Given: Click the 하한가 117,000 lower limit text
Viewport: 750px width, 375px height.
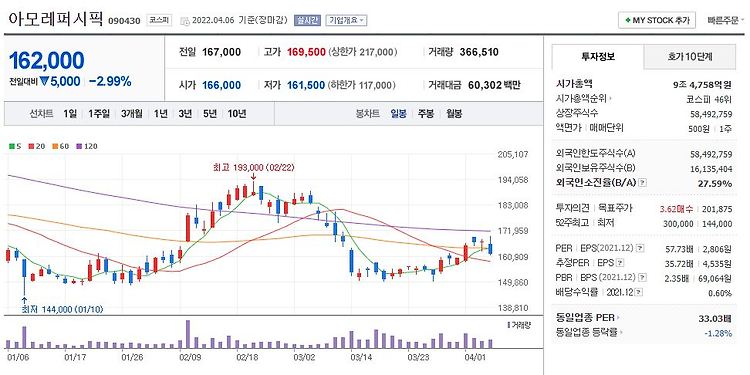Looking at the screenshot, I should coord(363,86).
